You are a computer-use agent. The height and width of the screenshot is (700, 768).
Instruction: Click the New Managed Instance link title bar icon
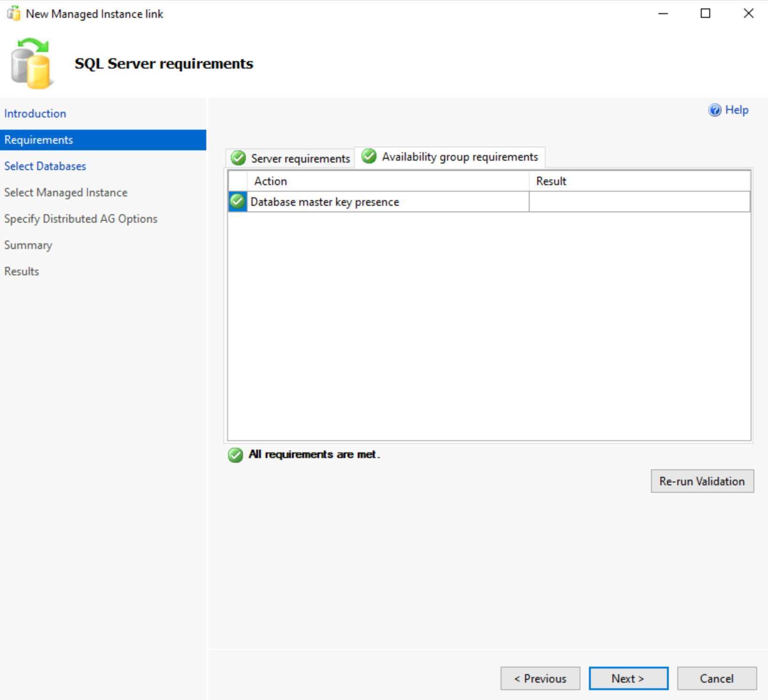point(14,13)
